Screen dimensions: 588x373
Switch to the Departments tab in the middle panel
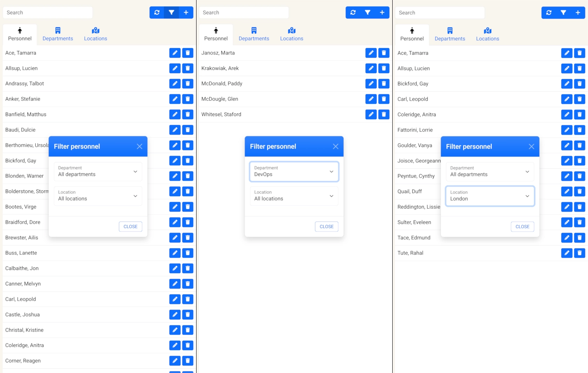[x=254, y=34]
